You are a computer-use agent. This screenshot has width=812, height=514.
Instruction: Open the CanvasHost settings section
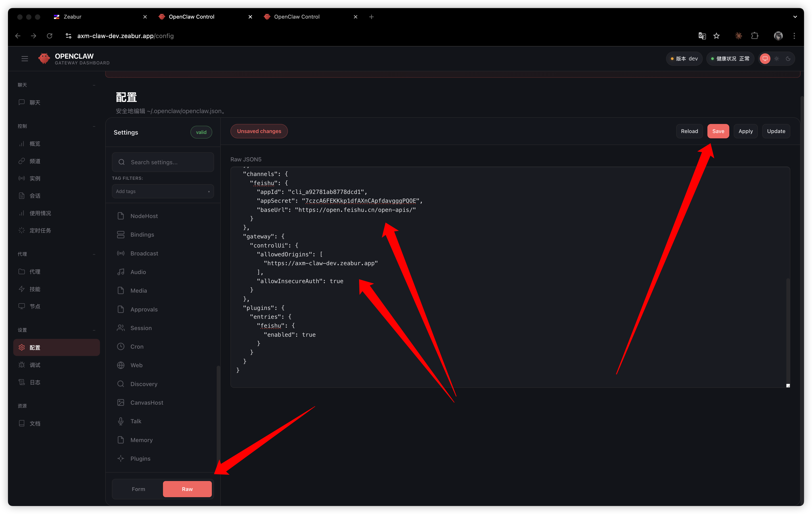147,402
